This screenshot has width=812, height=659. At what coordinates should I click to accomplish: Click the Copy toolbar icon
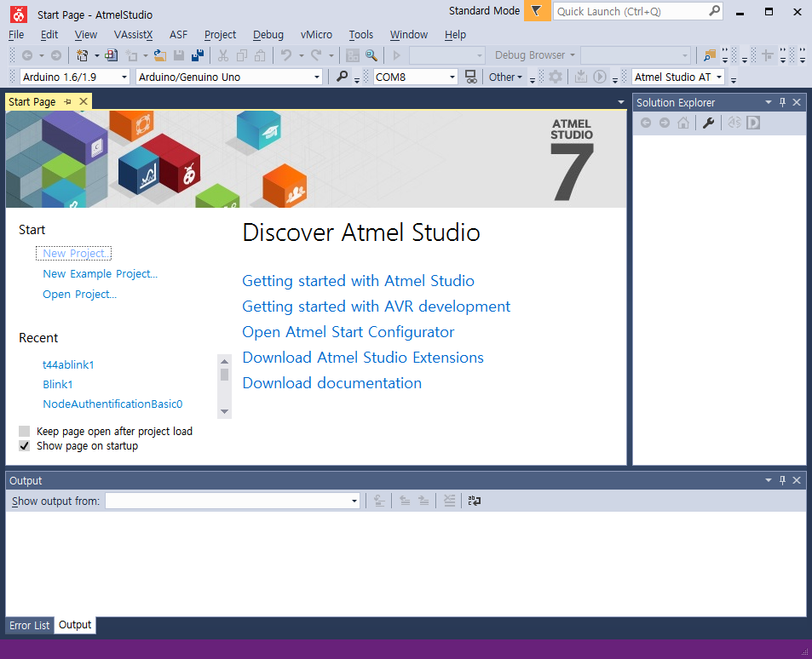[x=242, y=55]
